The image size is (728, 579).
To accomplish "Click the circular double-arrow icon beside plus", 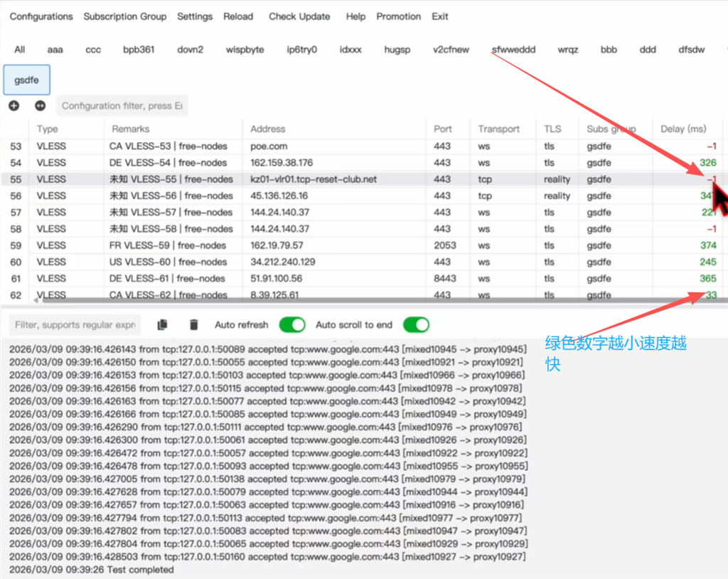I will coord(40,105).
